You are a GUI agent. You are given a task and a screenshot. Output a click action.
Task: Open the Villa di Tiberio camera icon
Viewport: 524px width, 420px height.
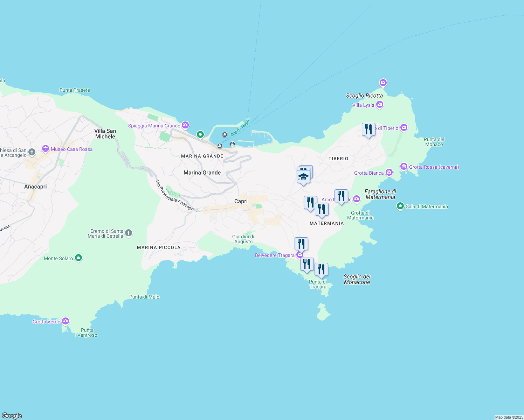(x=404, y=128)
